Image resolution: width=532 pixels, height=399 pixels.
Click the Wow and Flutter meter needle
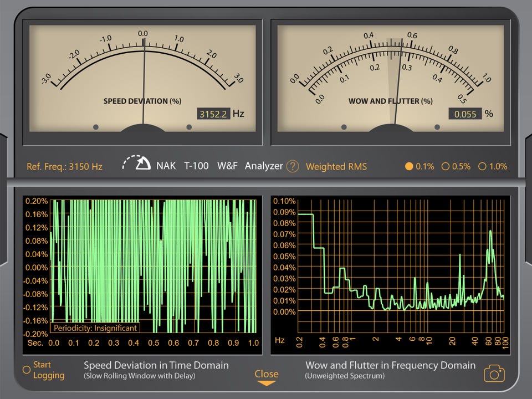(x=400, y=83)
